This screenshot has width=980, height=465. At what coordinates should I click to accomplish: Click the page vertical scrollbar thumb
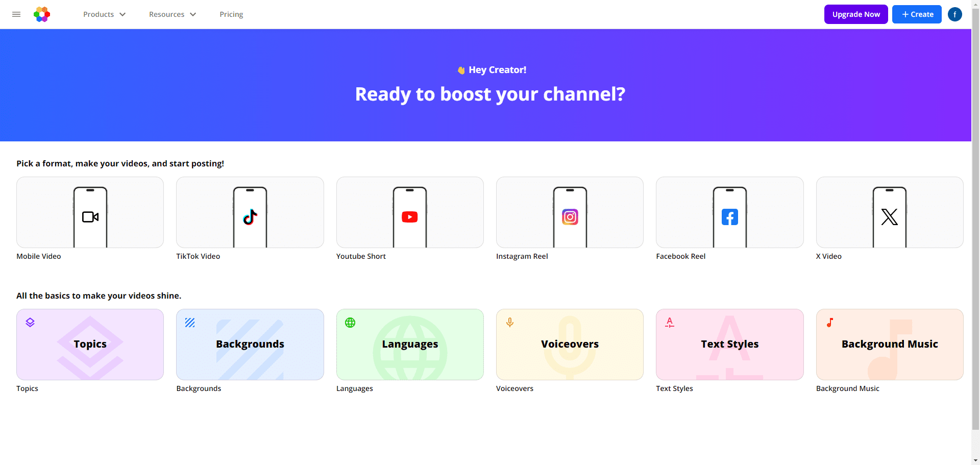click(975, 219)
